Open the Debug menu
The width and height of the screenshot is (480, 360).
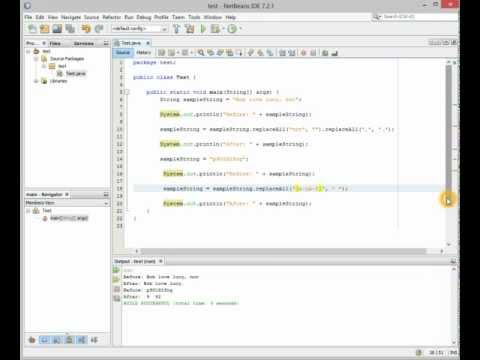tap(144, 17)
